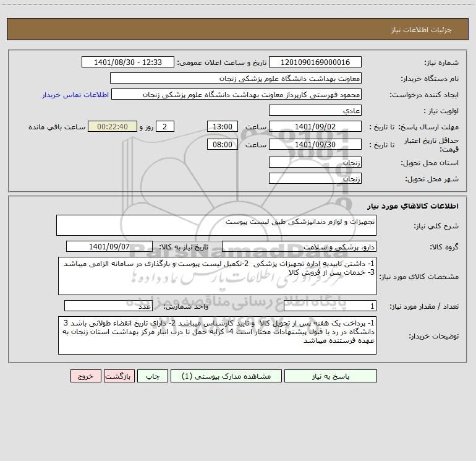Click the remaining days field showing 2

pyautogui.click(x=165, y=126)
